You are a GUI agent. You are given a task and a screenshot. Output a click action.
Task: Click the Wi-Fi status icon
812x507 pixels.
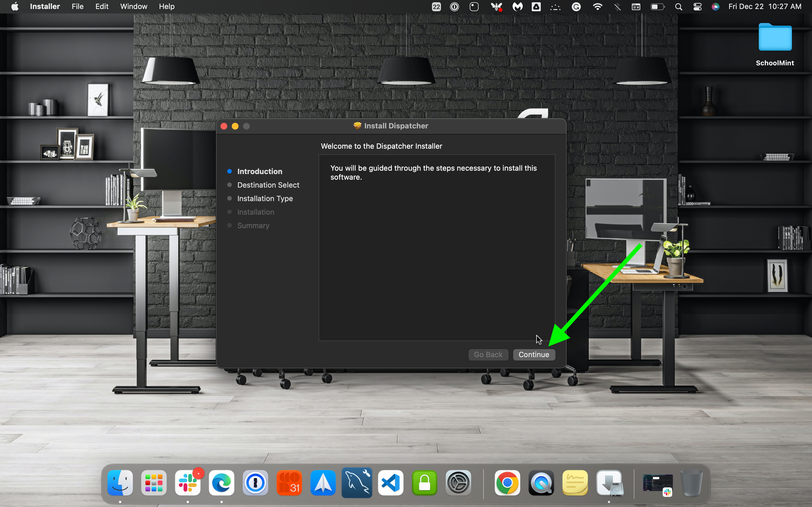(x=597, y=6)
